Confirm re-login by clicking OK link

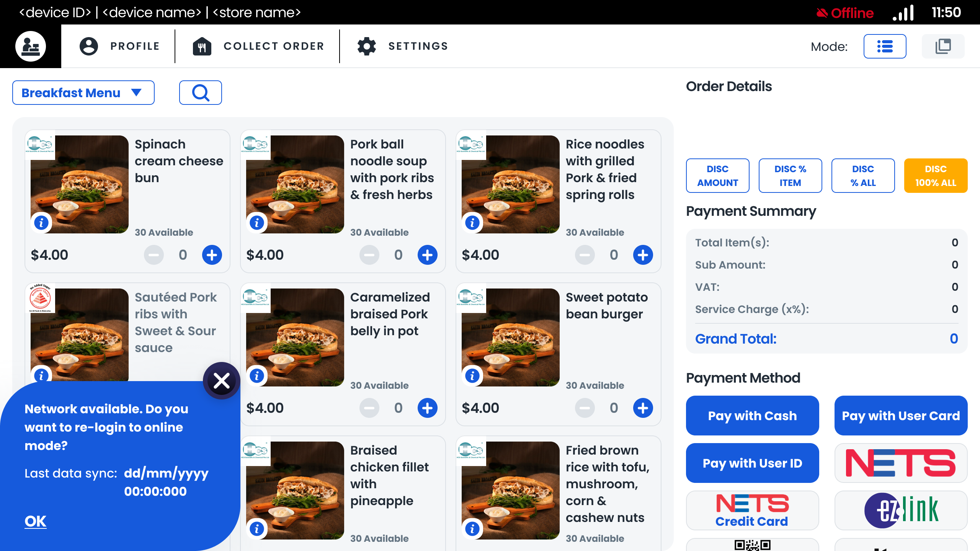point(36,521)
